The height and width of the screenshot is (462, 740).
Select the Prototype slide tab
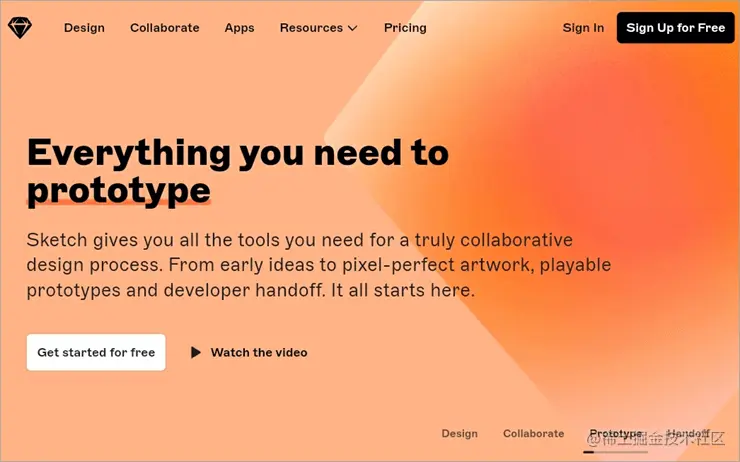(x=615, y=433)
